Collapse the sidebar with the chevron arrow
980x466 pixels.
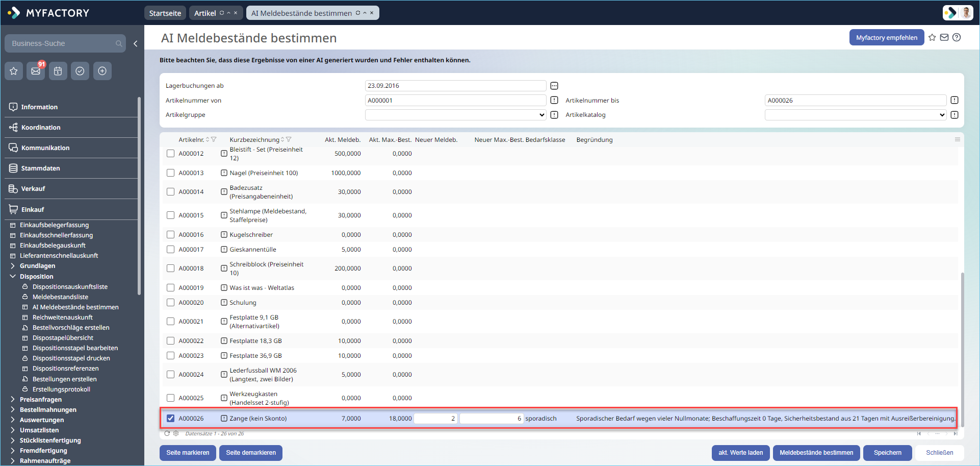pos(136,43)
